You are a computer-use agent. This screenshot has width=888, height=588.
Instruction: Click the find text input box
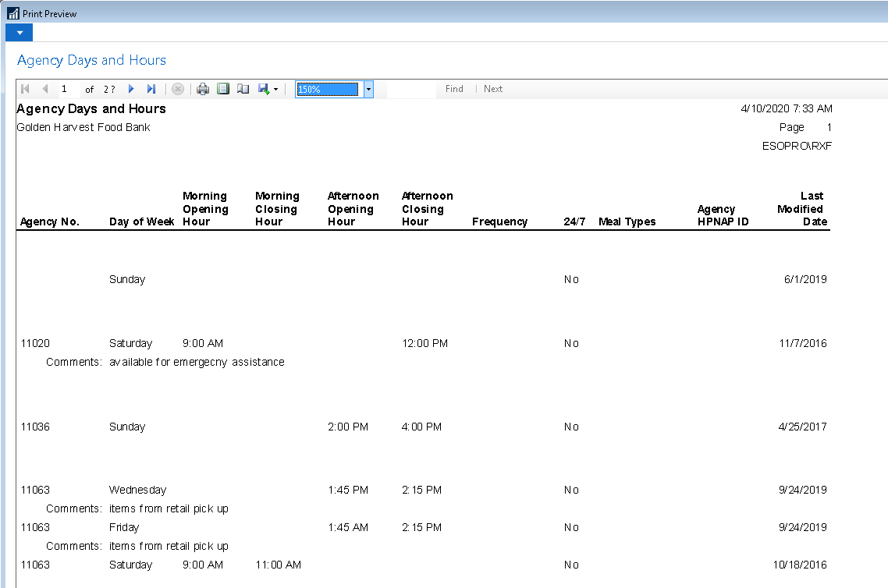(x=411, y=89)
